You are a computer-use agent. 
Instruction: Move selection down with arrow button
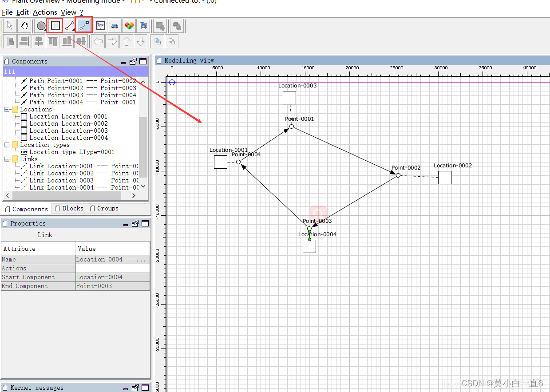click(141, 42)
